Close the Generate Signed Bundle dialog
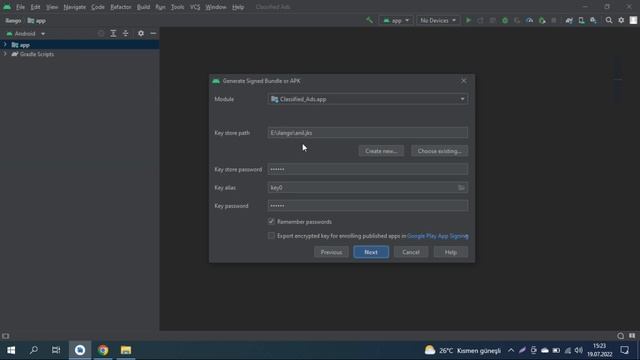Viewport: 640px width, 360px height. coord(464,81)
